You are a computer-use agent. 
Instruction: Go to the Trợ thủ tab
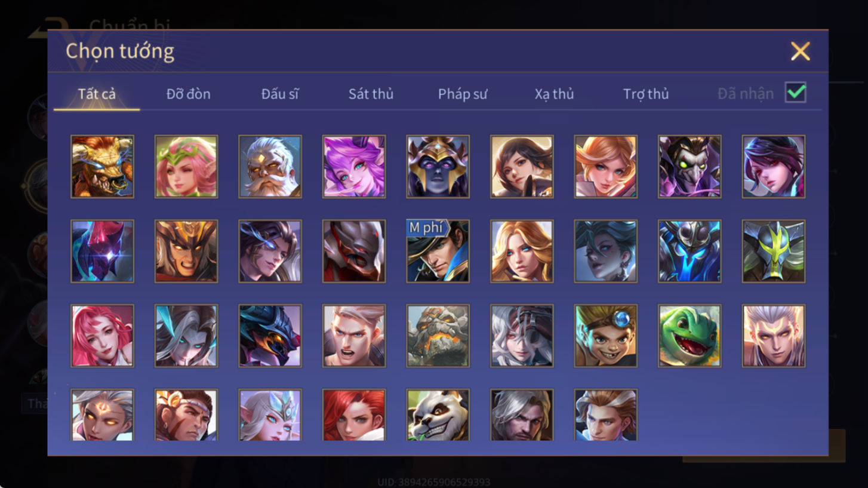(646, 94)
